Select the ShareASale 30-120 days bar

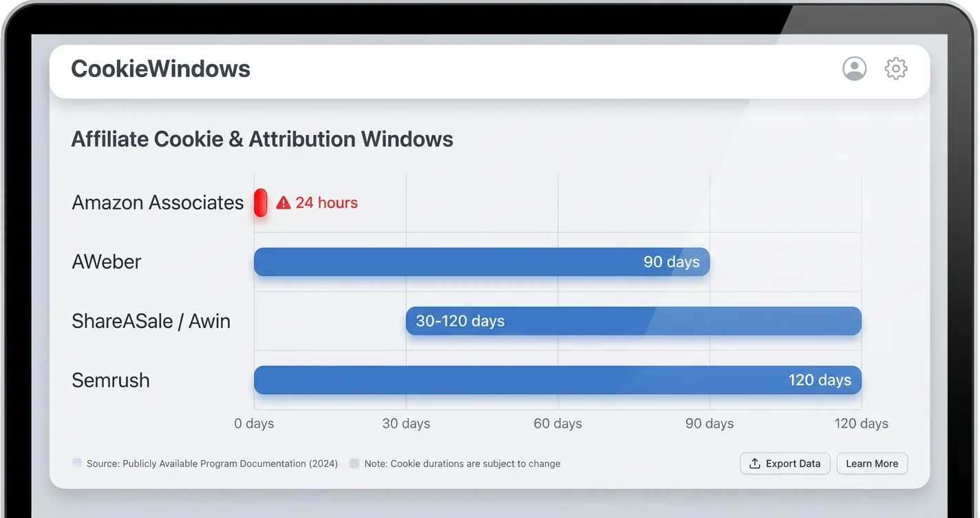pos(634,321)
